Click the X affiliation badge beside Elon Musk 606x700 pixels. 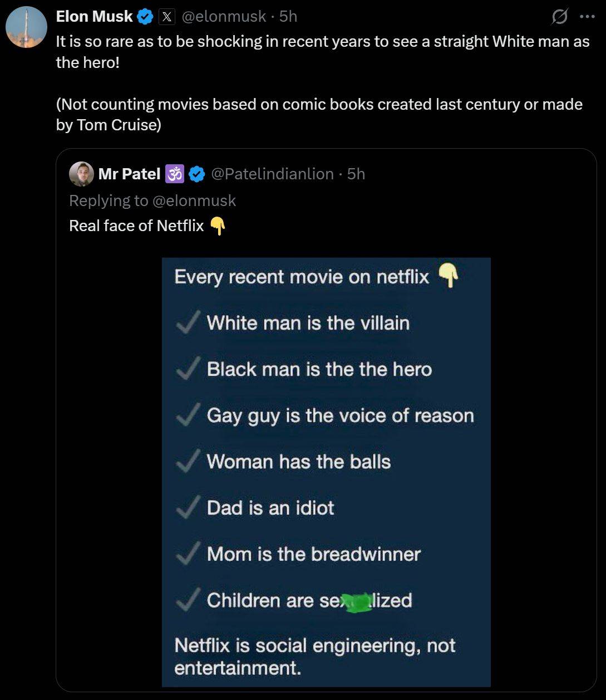(x=167, y=17)
